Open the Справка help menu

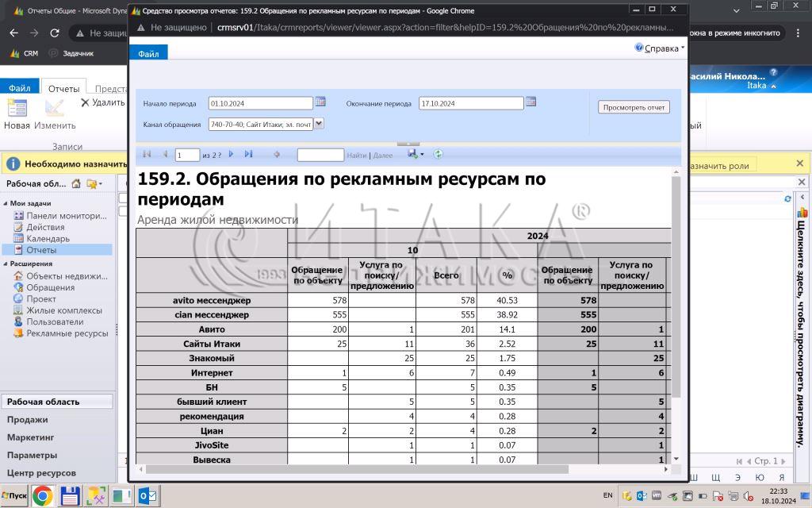point(659,48)
